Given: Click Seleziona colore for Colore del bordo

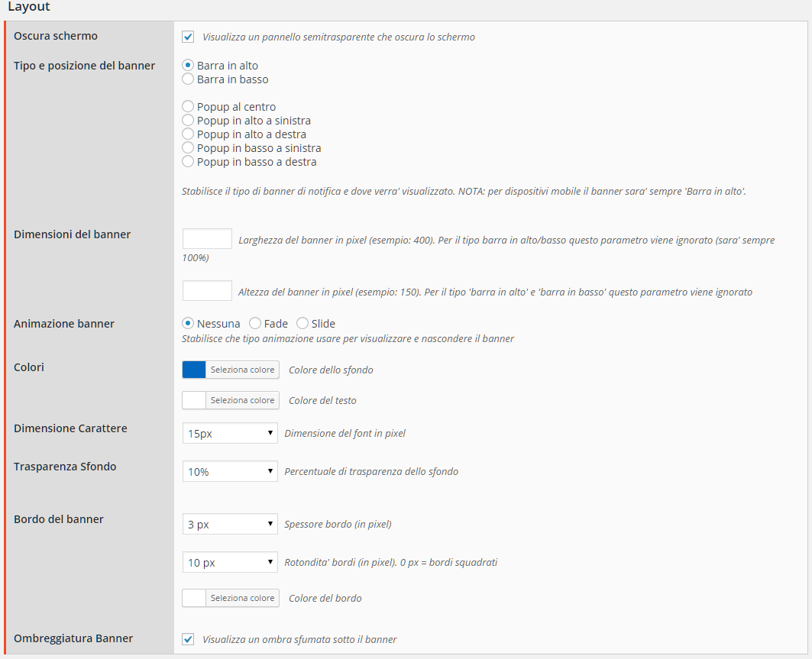Looking at the screenshot, I should pyautogui.click(x=242, y=598).
